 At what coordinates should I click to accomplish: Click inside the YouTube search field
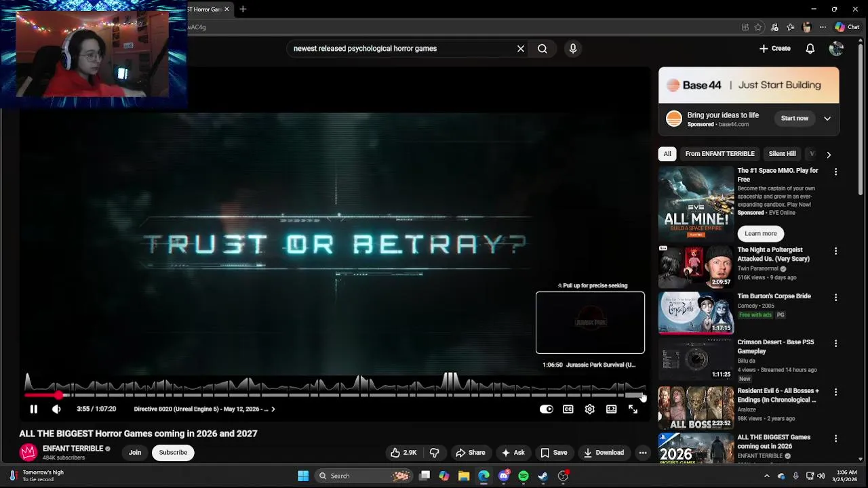tap(401, 49)
